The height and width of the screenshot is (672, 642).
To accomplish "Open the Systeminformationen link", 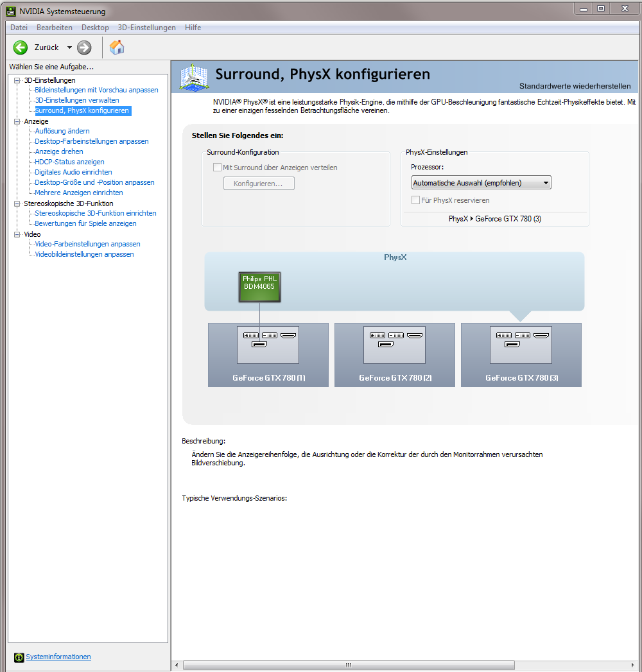I will click(58, 657).
